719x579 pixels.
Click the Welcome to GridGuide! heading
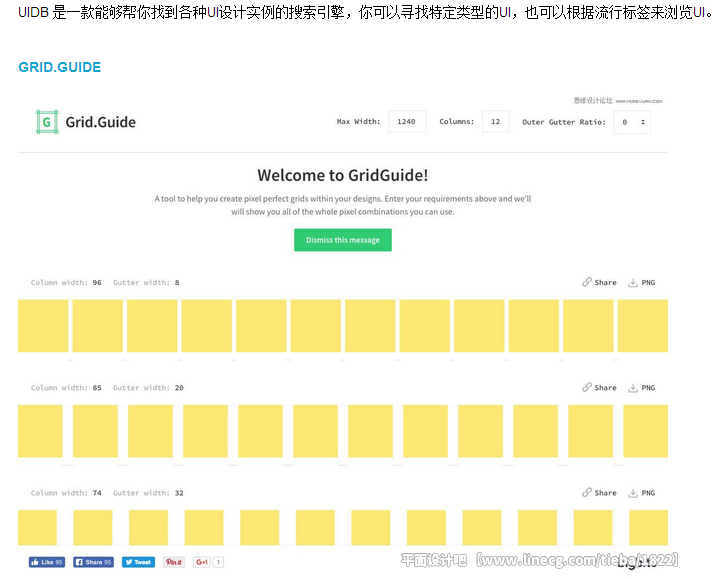pyautogui.click(x=343, y=175)
